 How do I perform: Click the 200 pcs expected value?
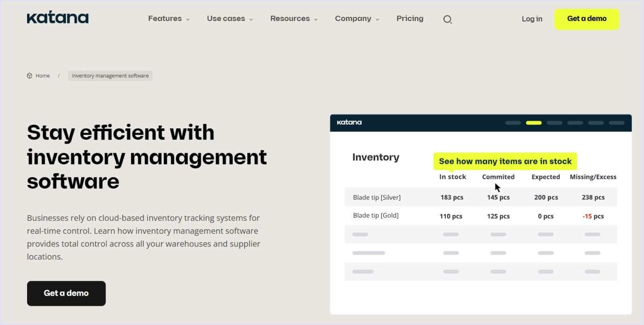tap(546, 198)
